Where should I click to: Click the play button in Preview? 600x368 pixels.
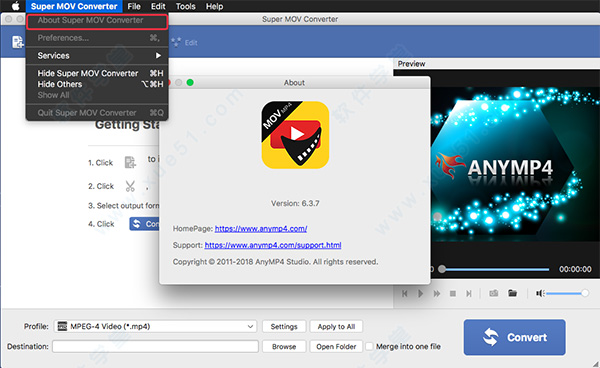(420, 293)
